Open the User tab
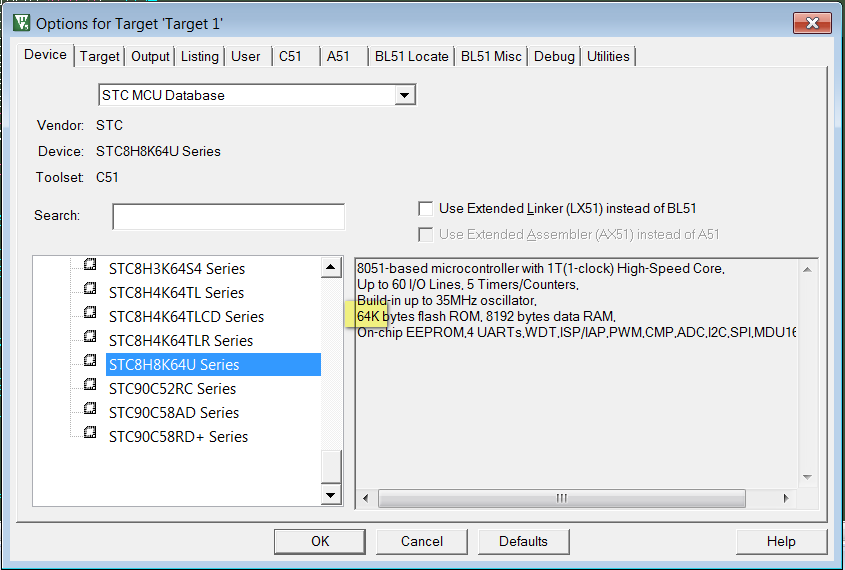 tap(246, 57)
